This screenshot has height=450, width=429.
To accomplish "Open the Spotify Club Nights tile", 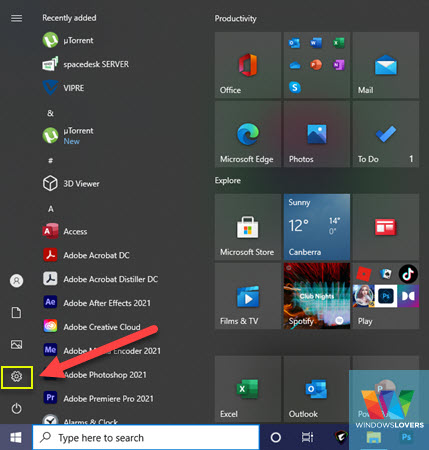I will (x=317, y=296).
